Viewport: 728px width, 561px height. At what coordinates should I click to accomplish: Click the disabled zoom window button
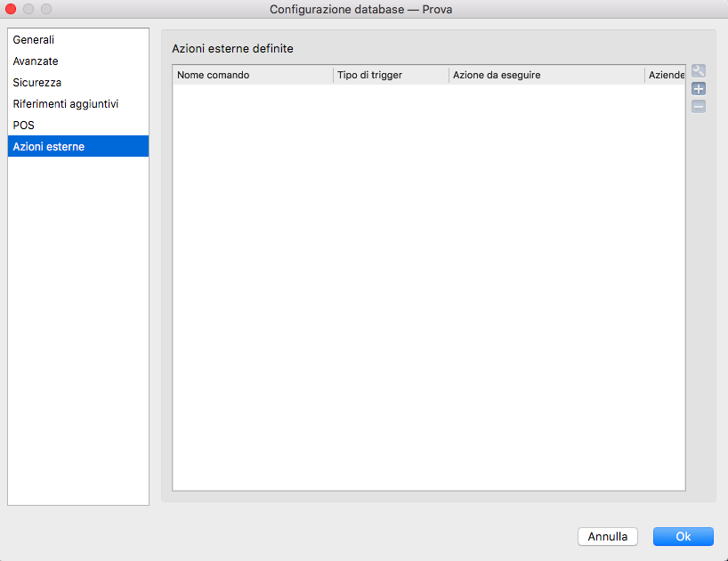pyautogui.click(x=46, y=9)
